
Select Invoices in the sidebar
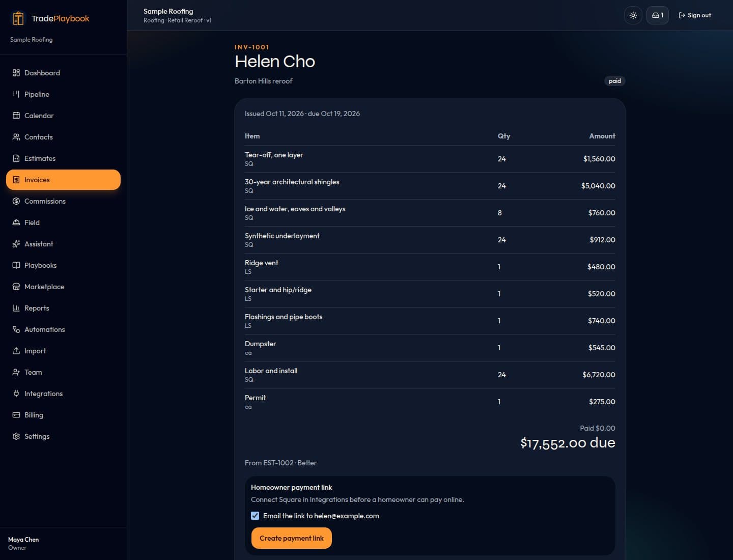tap(63, 180)
